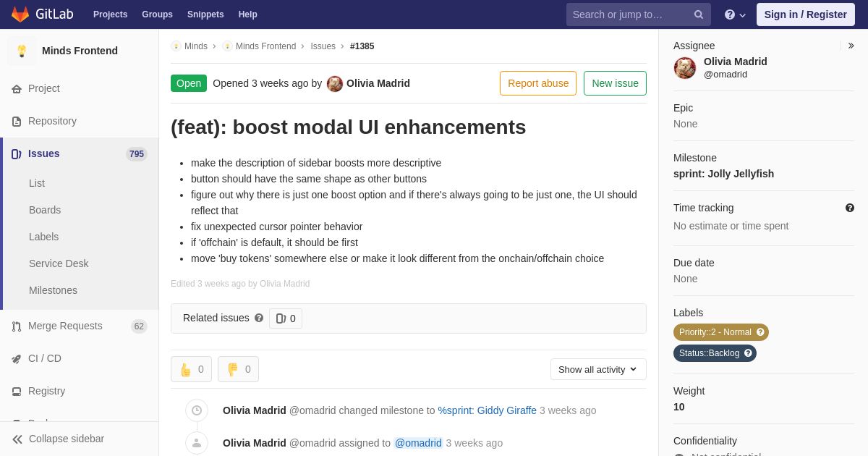868x456 pixels.
Task: Open the sprint: Jolly Jellyfish milestone
Action: click(x=723, y=174)
